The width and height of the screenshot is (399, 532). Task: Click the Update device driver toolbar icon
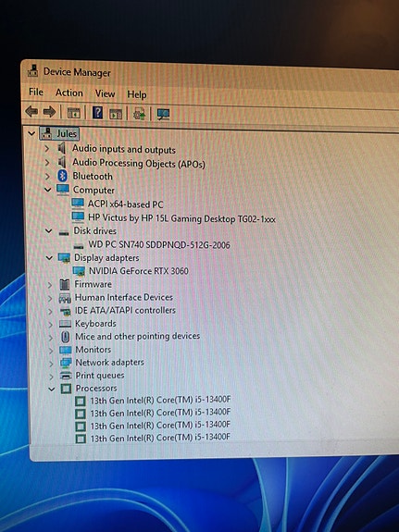139,114
